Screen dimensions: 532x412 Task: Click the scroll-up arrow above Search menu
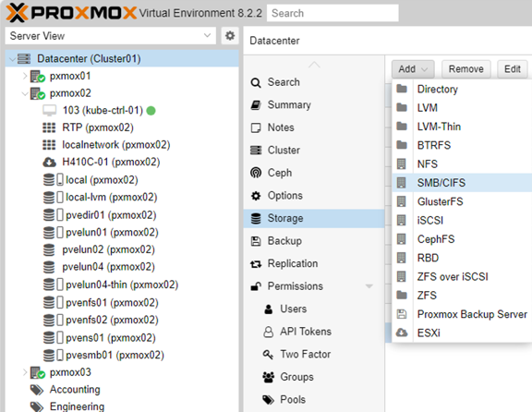(314, 65)
